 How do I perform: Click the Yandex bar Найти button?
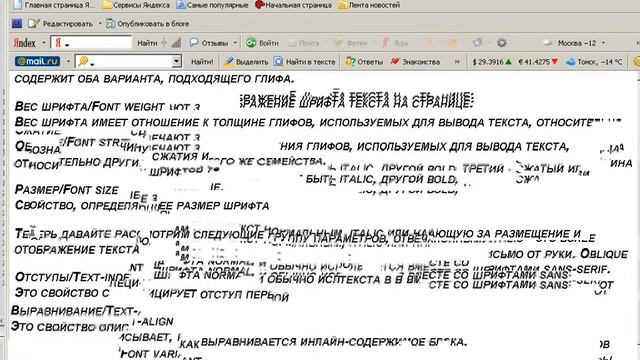(147, 43)
